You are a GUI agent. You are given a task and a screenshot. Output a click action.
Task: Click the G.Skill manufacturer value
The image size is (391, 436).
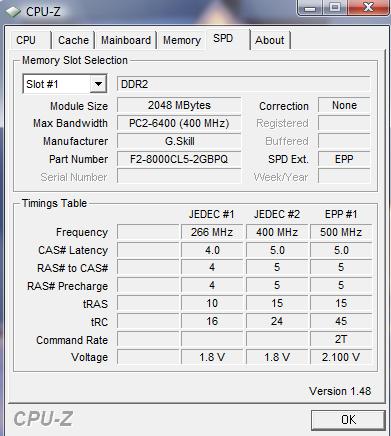(179, 141)
